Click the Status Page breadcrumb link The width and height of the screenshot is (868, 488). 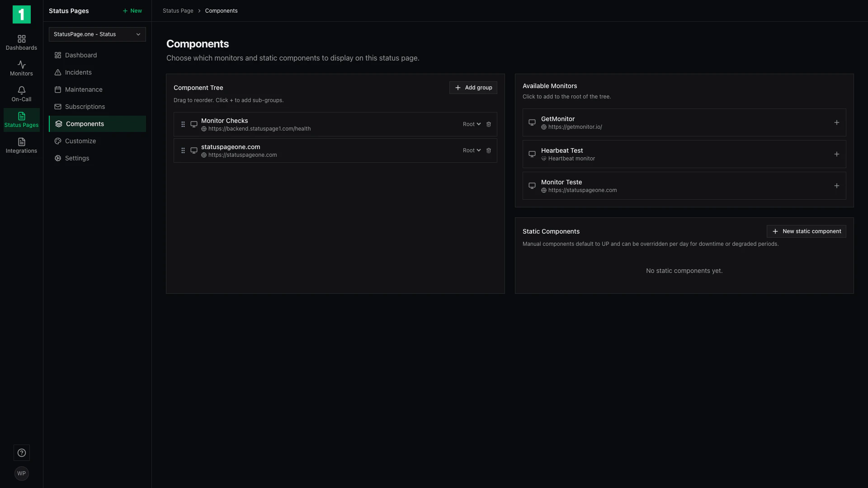(178, 11)
